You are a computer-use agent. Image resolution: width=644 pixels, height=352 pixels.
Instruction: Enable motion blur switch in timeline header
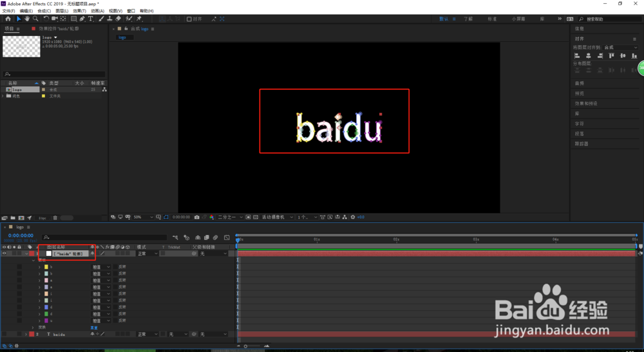[x=215, y=238]
